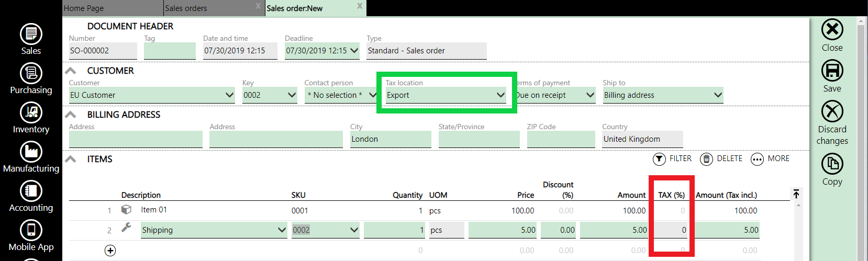Open the Purchasing module icon
The width and height of the screenshot is (868, 261).
31,74
